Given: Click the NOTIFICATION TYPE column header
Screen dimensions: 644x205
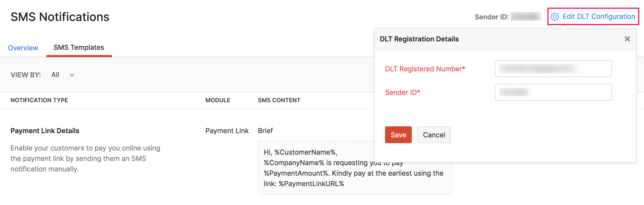Looking at the screenshot, I should point(39,100).
